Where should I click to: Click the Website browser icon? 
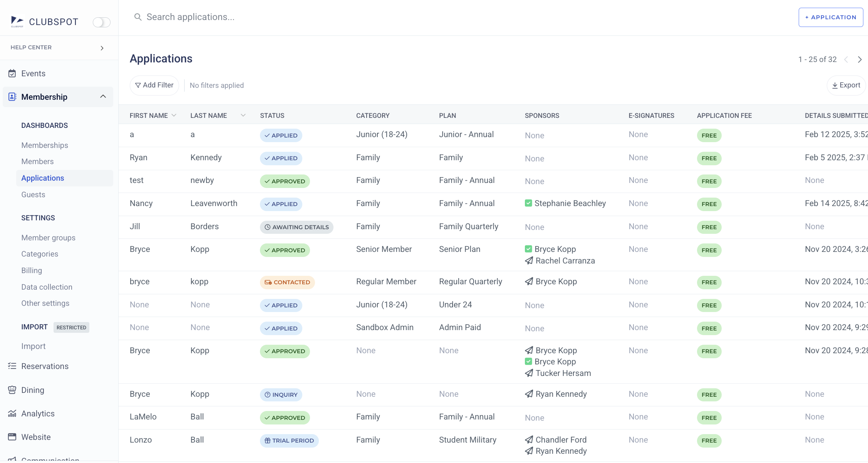click(x=12, y=437)
